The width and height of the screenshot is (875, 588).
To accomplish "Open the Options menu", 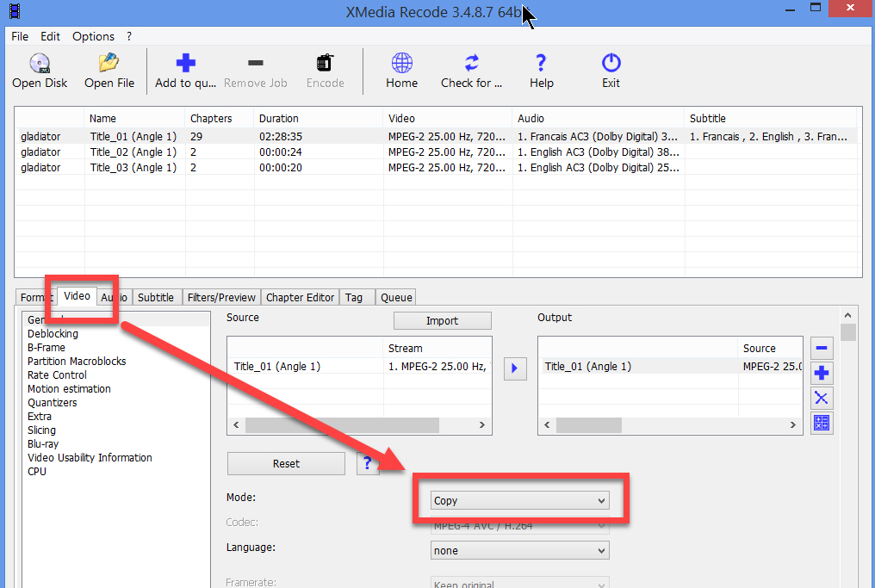I will tap(93, 36).
